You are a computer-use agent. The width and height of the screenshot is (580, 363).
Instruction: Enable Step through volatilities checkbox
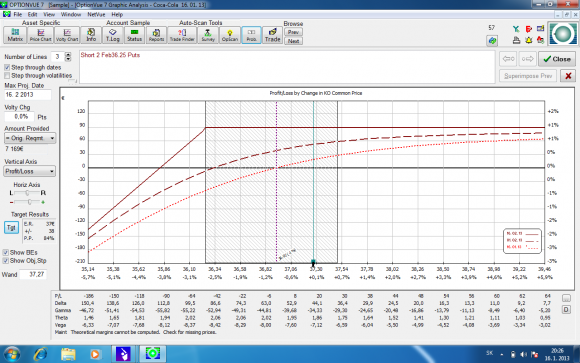pos(7,75)
